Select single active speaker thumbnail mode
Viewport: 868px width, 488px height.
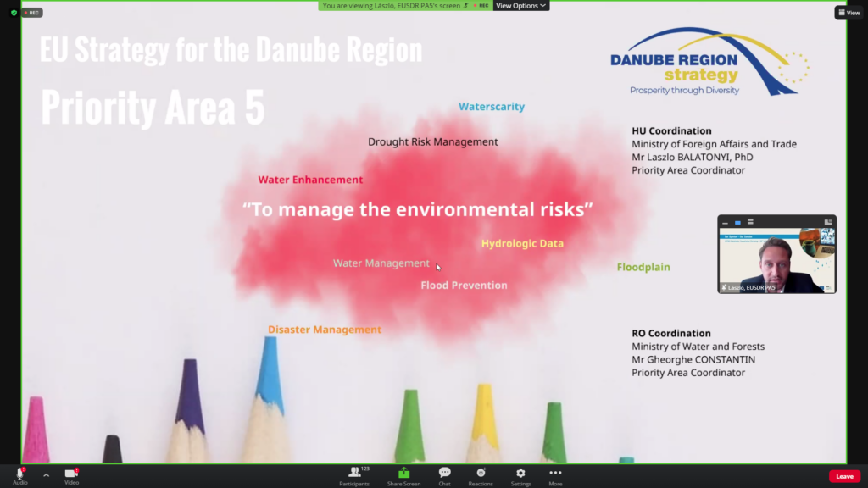click(x=737, y=222)
